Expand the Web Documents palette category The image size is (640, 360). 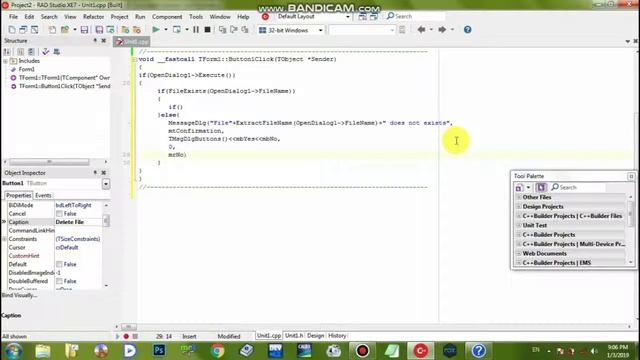[519, 253]
